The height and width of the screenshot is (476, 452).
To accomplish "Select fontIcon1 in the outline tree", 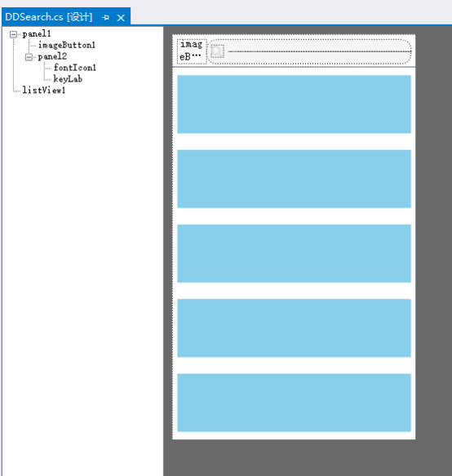I will (75, 68).
